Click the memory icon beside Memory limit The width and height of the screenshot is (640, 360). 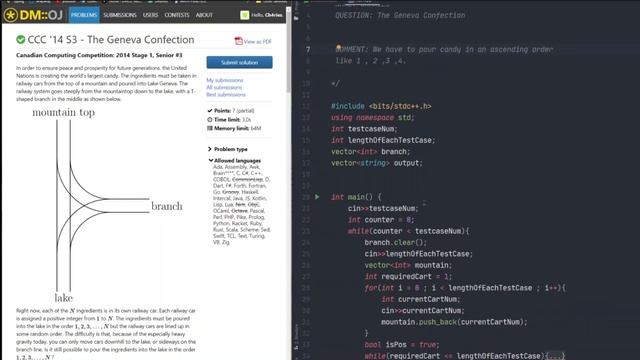pyautogui.click(x=210, y=128)
